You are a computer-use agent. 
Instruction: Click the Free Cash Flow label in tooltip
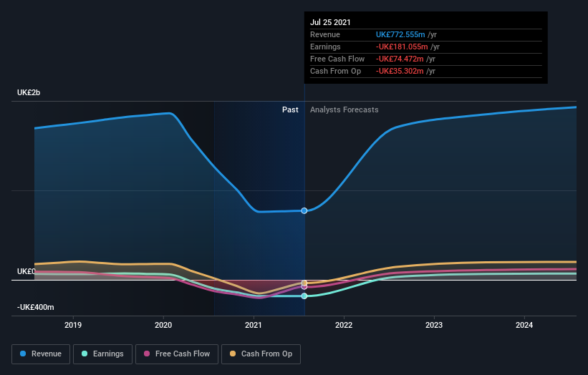coord(337,59)
